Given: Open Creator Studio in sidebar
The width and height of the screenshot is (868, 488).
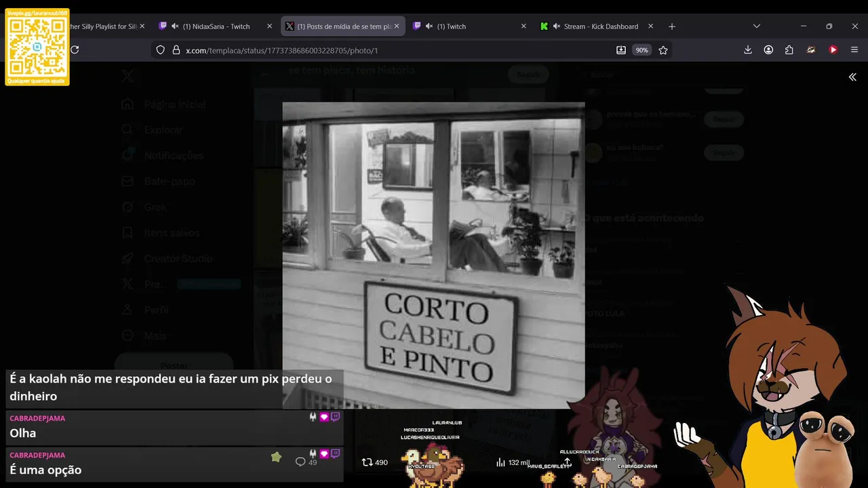Looking at the screenshot, I should [178, 259].
